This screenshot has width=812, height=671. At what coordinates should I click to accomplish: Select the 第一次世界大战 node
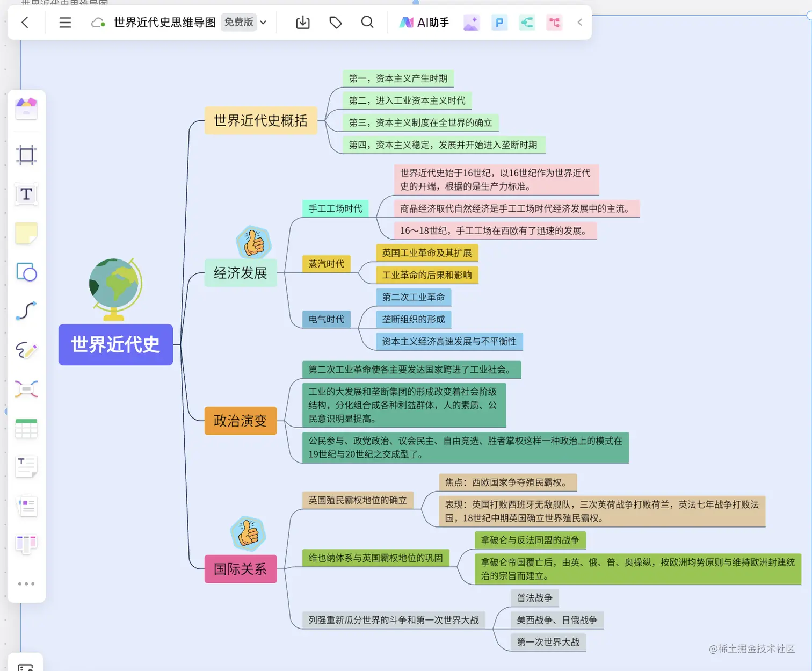coord(548,642)
